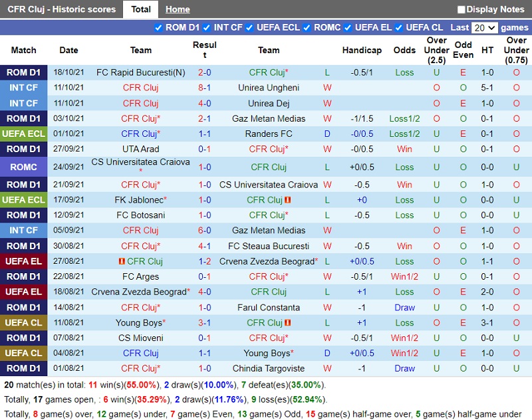The height and width of the screenshot is (420, 532).
Task: Enable the Display Notes checkbox
Action: (462, 10)
